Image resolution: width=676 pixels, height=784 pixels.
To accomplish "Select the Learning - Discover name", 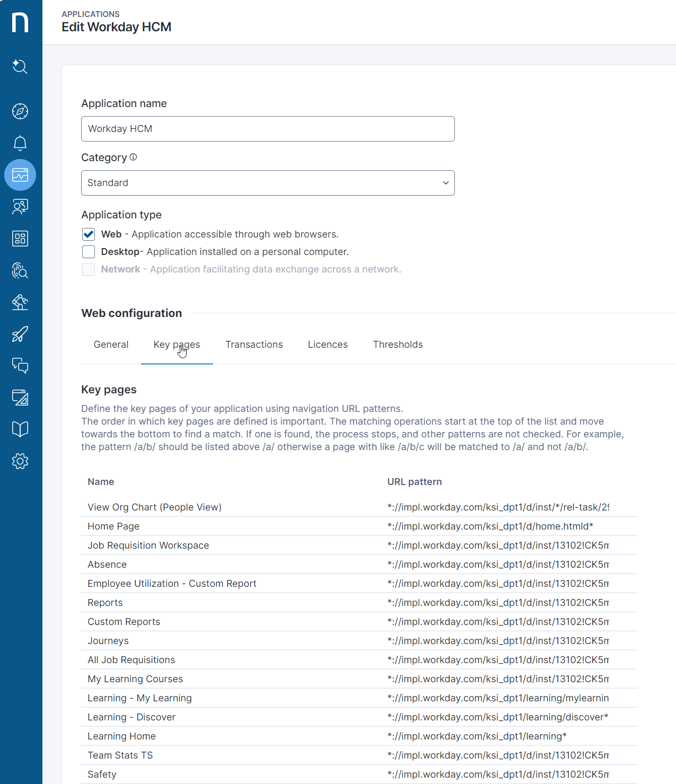I will 131,717.
